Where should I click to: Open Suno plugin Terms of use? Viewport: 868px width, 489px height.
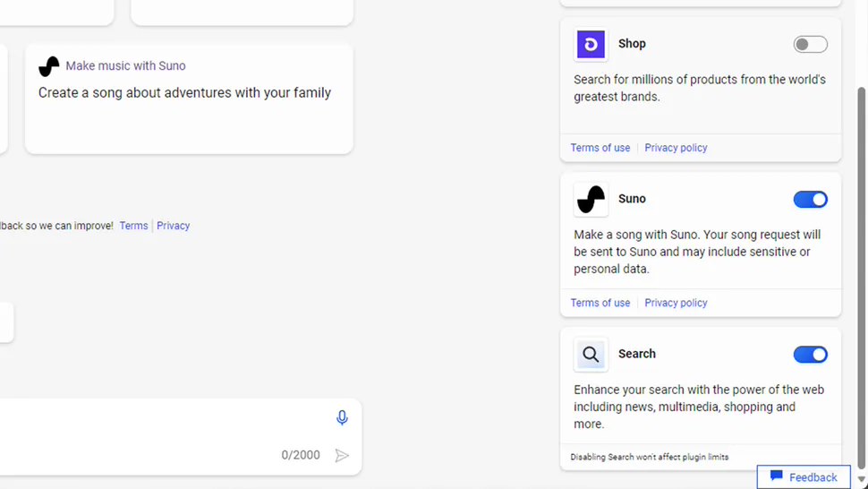pos(600,303)
